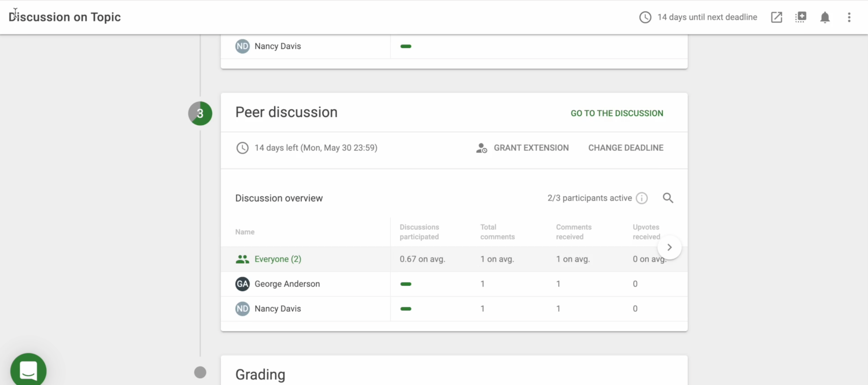Open notifications bell
This screenshot has width=868, height=385.
824,17
